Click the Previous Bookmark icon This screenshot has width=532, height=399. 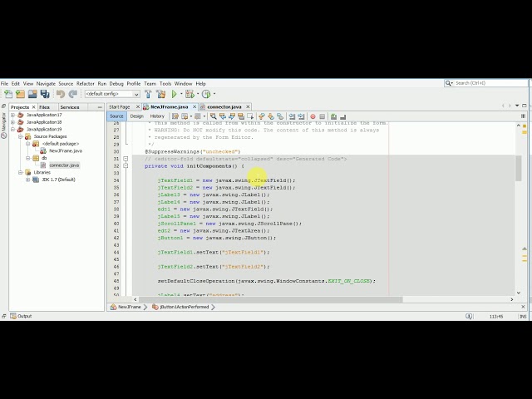(x=262, y=116)
